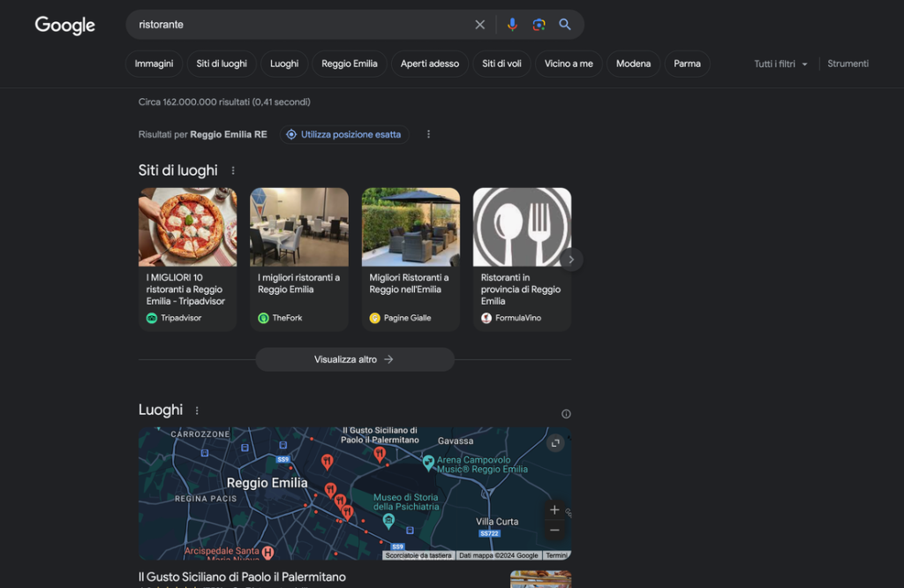The image size is (904, 588).
Task: Click Arcispedale Santa Maria hospital marker
Action: pyautogui.click(x=267, y=553)
